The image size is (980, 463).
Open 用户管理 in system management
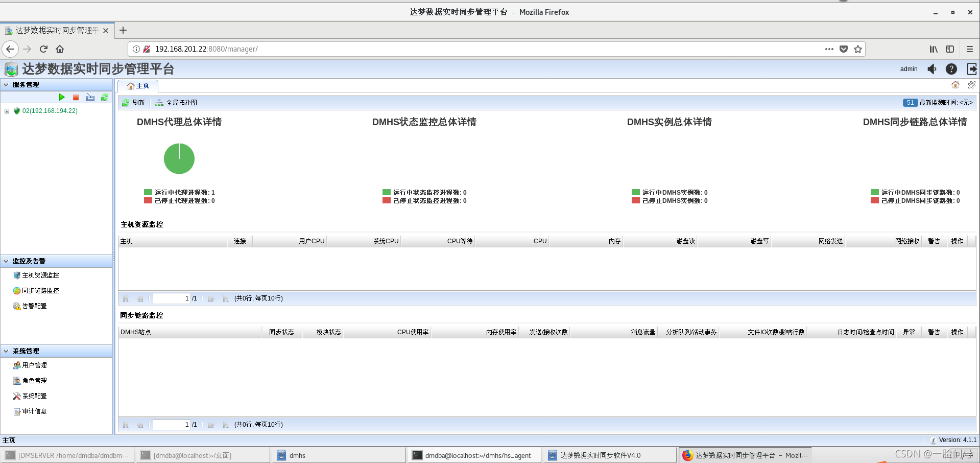click(x=30, y=365)
